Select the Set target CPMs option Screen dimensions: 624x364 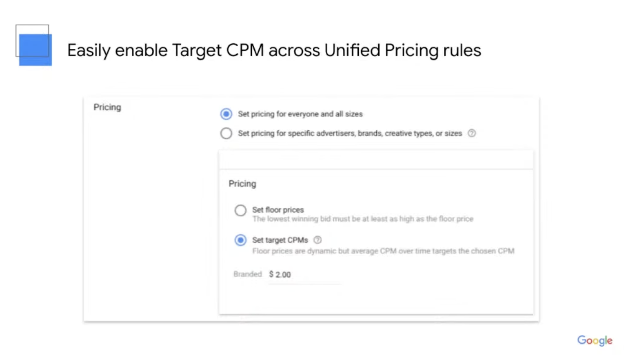click(x=240, y=240)
